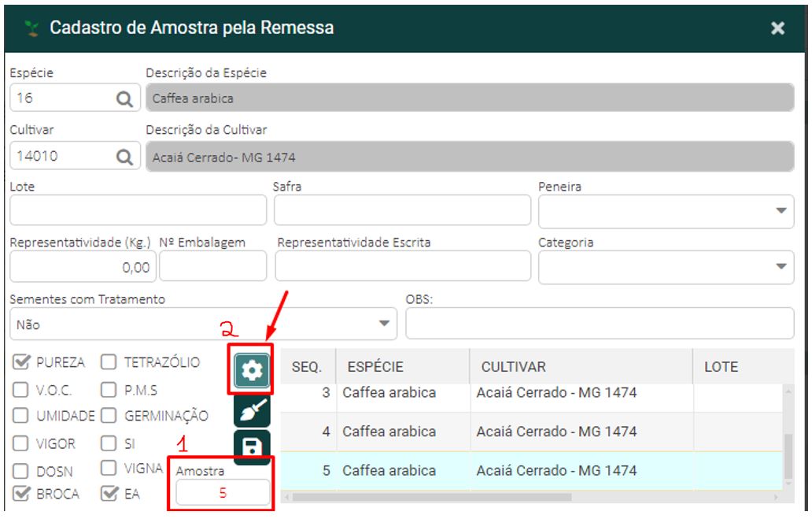Toggle the BROCA checkbox
The image size is (812, 519).
click(x=21, y=496)
